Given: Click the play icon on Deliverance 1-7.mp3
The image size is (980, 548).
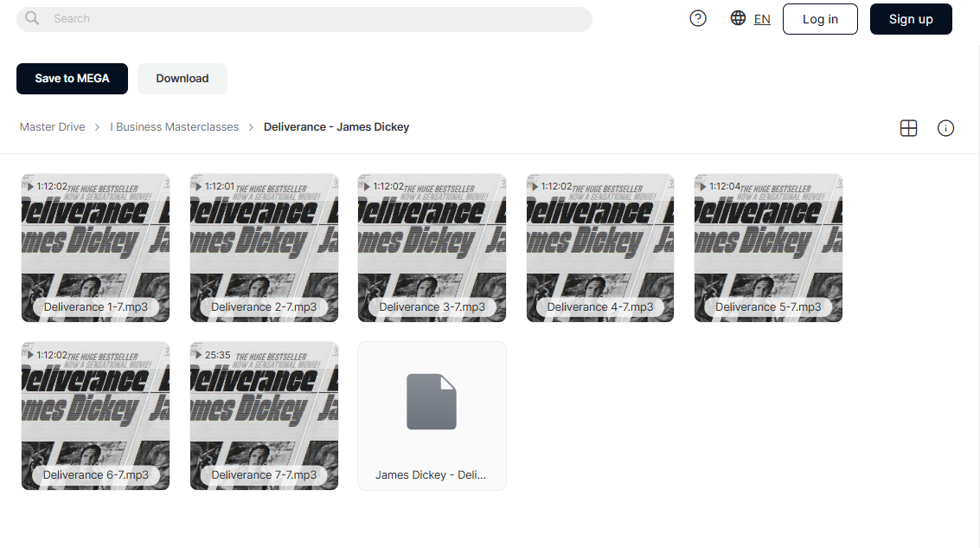Looking at the screenshot, I should pyautogui.click(x=30, y=186).
